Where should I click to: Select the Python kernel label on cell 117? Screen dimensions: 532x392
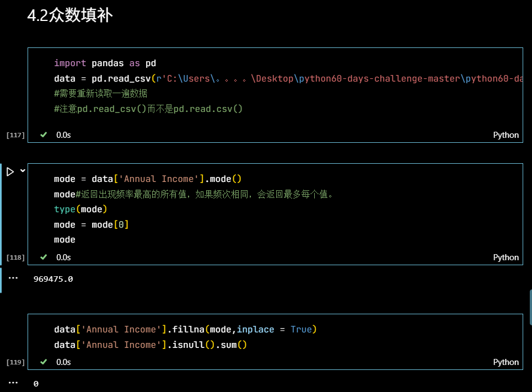click(x=506, y=135)
